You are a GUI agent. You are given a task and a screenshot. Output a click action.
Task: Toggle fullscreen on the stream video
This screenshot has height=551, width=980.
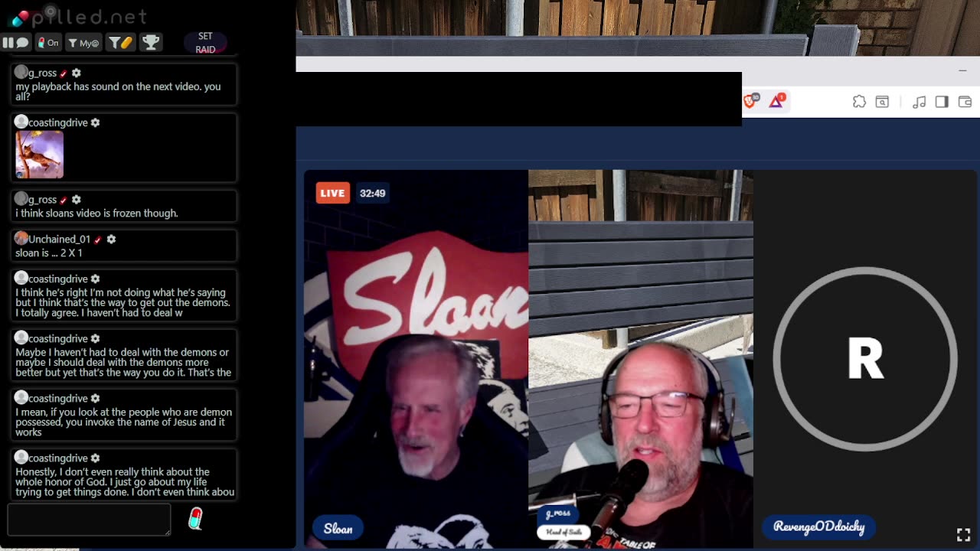(964, 534)
